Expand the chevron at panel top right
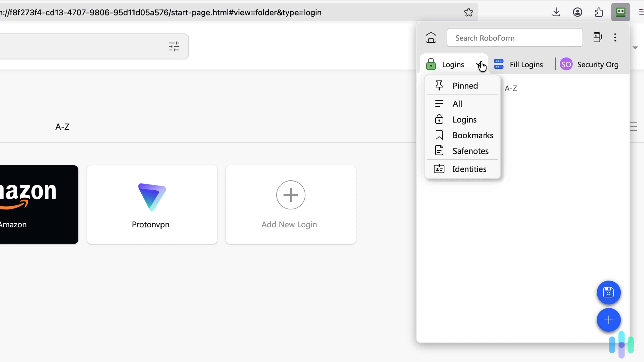Image resolution: width=644 pixels, height=362 pixels. point(635,47)
